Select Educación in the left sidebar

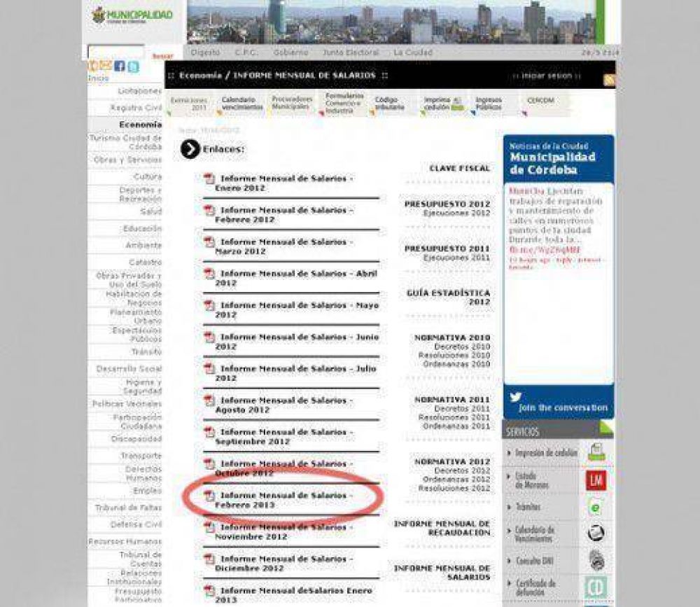(x=142, y=228)
